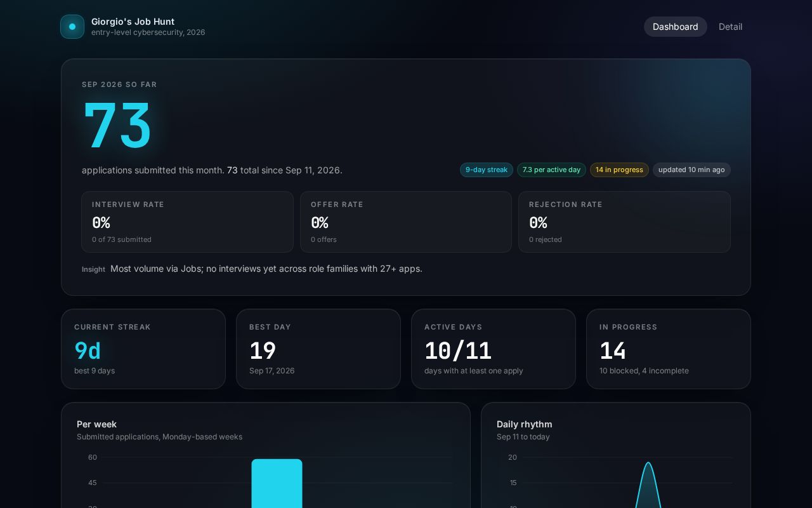This screenshot has width=812, height=508.
Task: Click the 9-day streak badge
Action: coord(487,170)
